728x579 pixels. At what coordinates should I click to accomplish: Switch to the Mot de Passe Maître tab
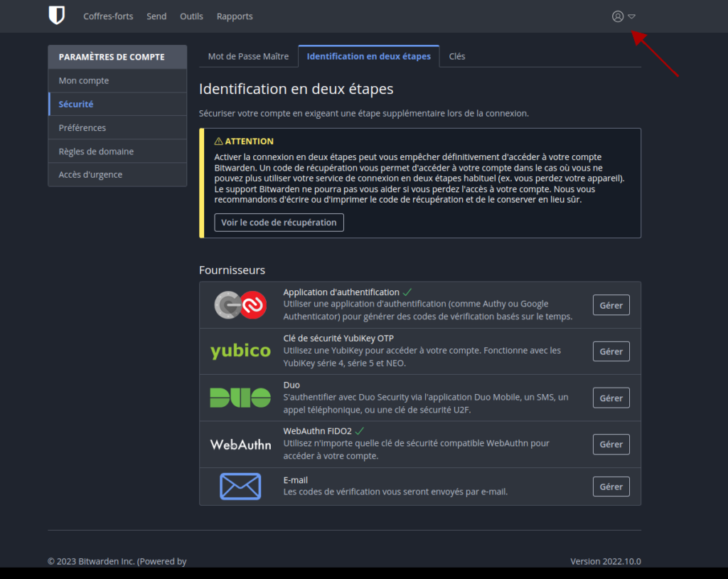pyautogui.click(x=248, y=56)
